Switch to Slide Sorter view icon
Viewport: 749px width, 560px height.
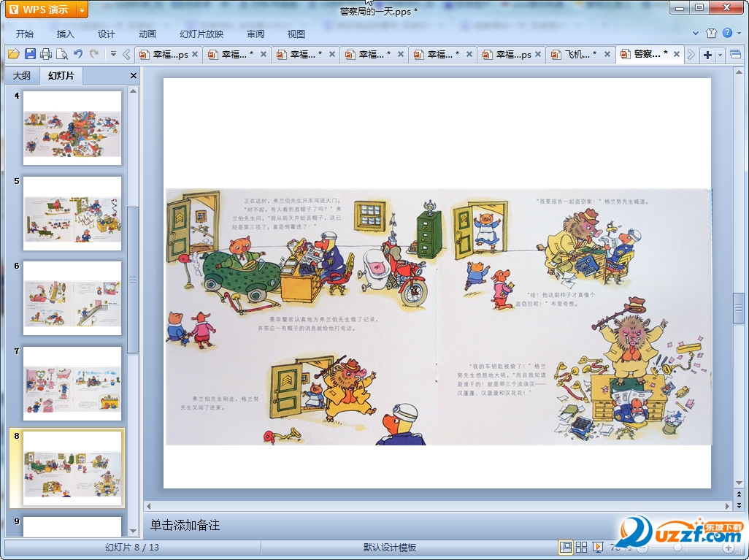[581, 547]
